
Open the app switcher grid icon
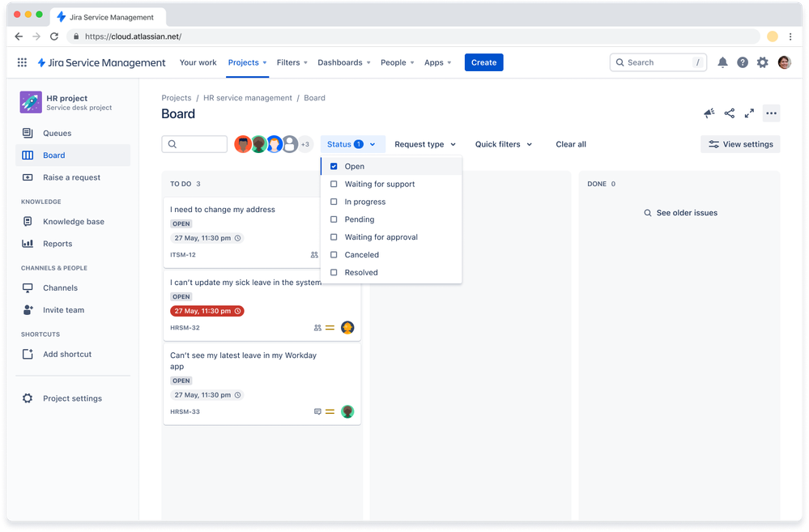(22, 62)
